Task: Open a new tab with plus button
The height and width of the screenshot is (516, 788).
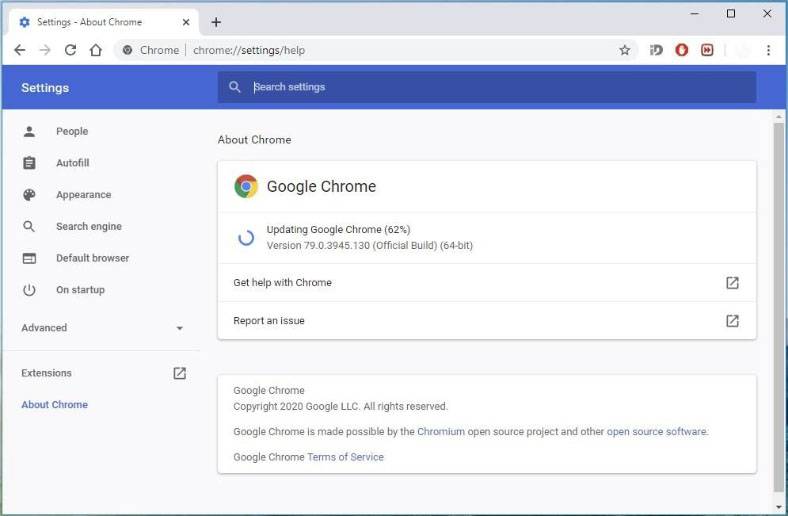Action: pyautogui.click(x=216, y=22)
